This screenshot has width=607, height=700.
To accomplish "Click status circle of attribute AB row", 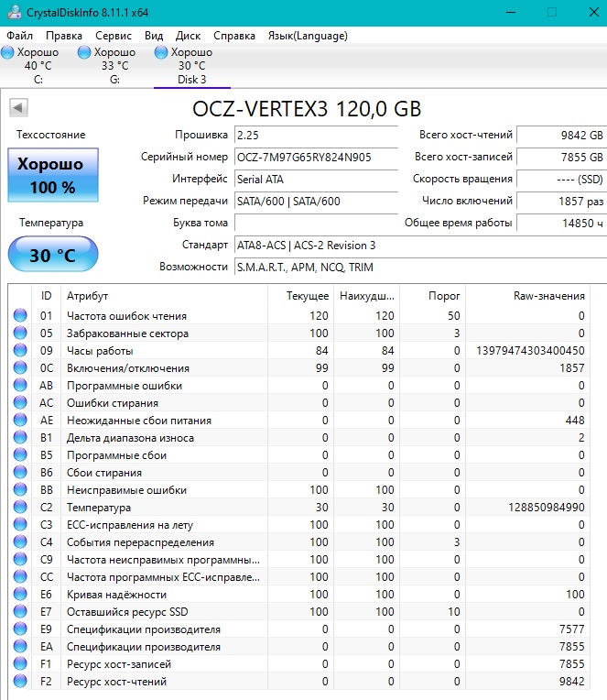I will click(20, 385).
